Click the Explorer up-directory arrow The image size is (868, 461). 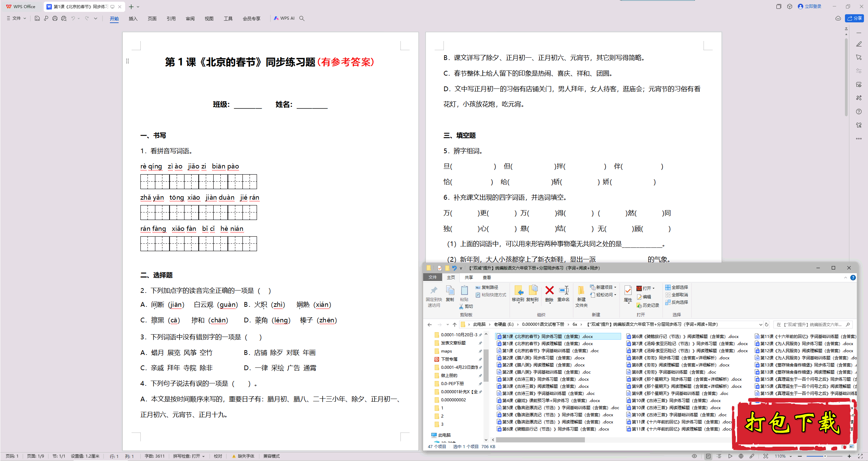[454, 324]
